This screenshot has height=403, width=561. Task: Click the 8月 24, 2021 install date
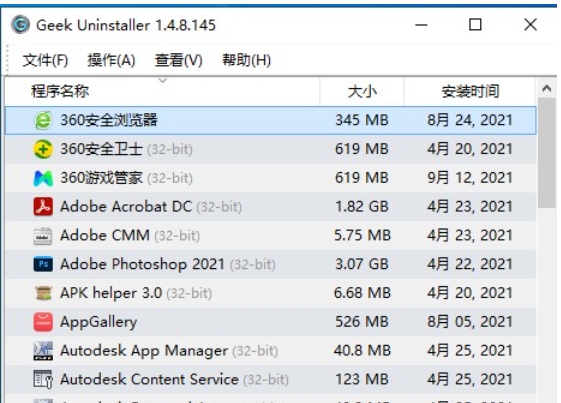point(470,120)
